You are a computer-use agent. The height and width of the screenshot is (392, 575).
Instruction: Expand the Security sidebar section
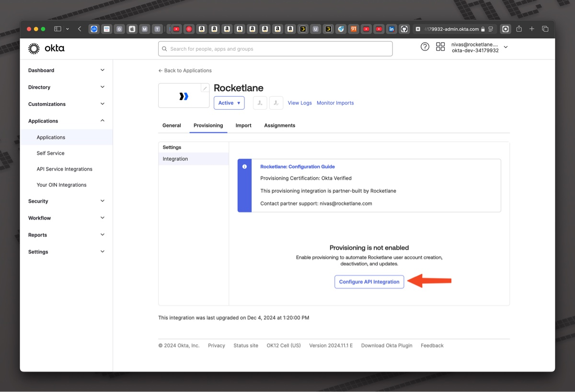pyautogui.click(x=66, y=201)
